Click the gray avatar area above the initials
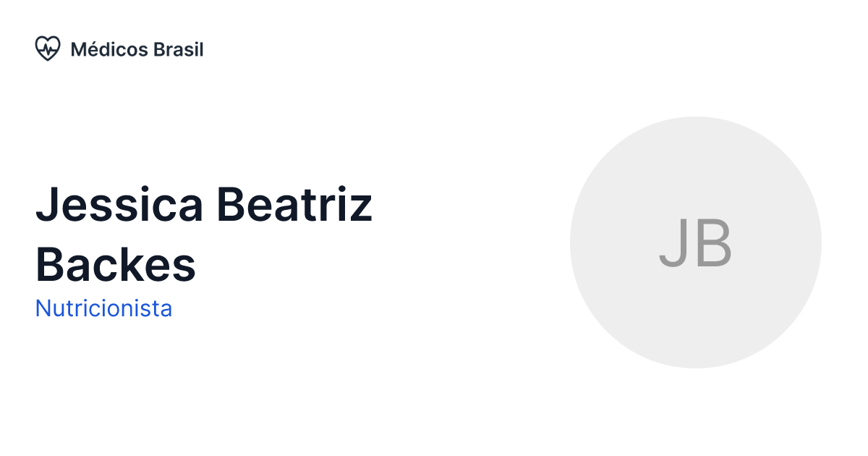Image resolution: width=868 pixels, height=456 pixels. point(695,166)
